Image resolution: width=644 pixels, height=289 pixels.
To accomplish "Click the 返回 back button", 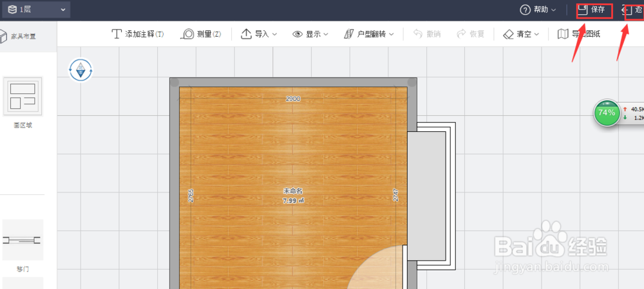I will point(633,10).
